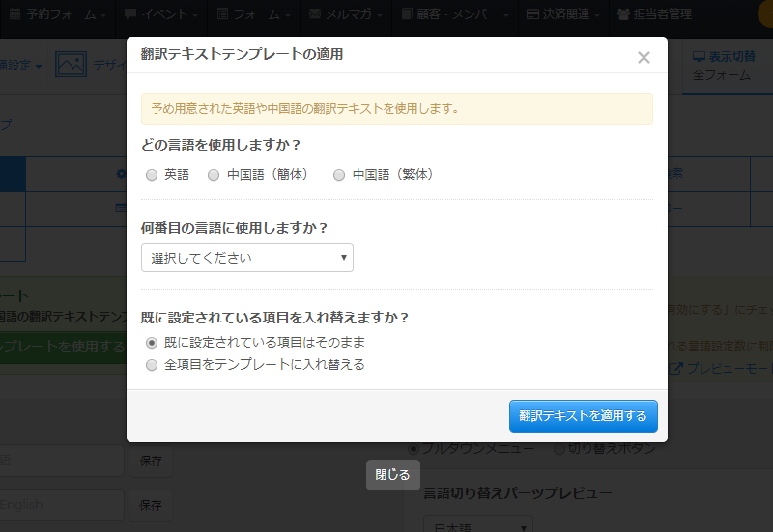Screen dimensions: 773x532
Task: Click the credit card icon beside 決済関連
Action: click(x=533, y=14)
